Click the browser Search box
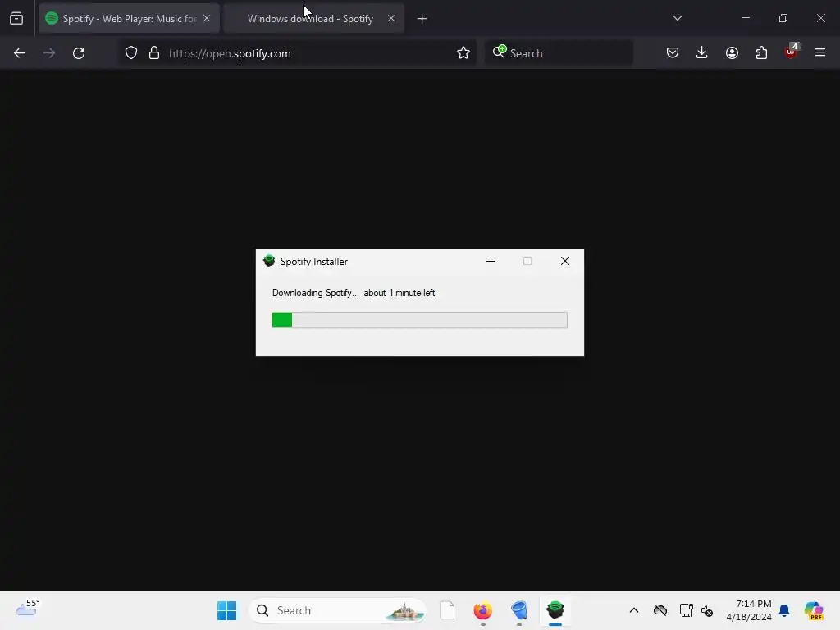840x630 pixels. tap(559, 53)
